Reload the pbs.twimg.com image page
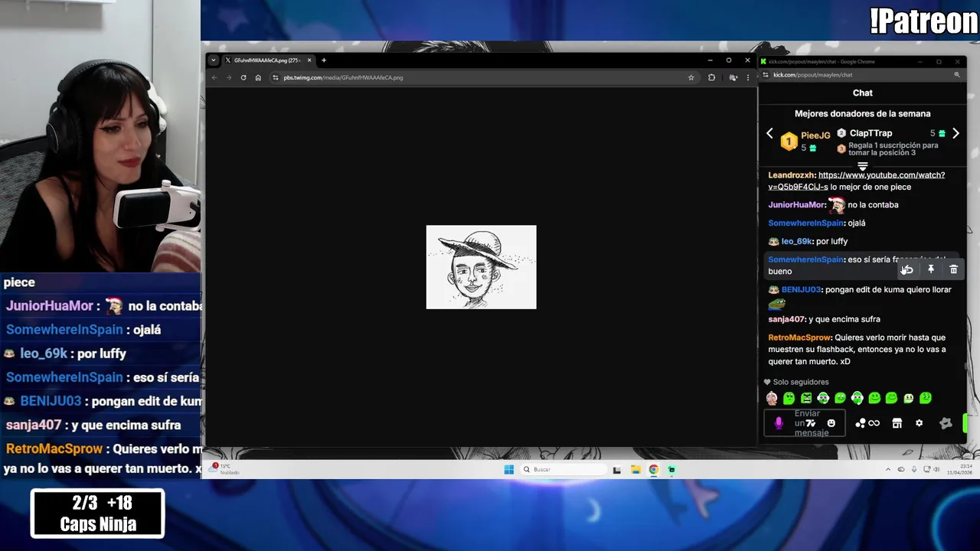980x551 pixels. 243,77
